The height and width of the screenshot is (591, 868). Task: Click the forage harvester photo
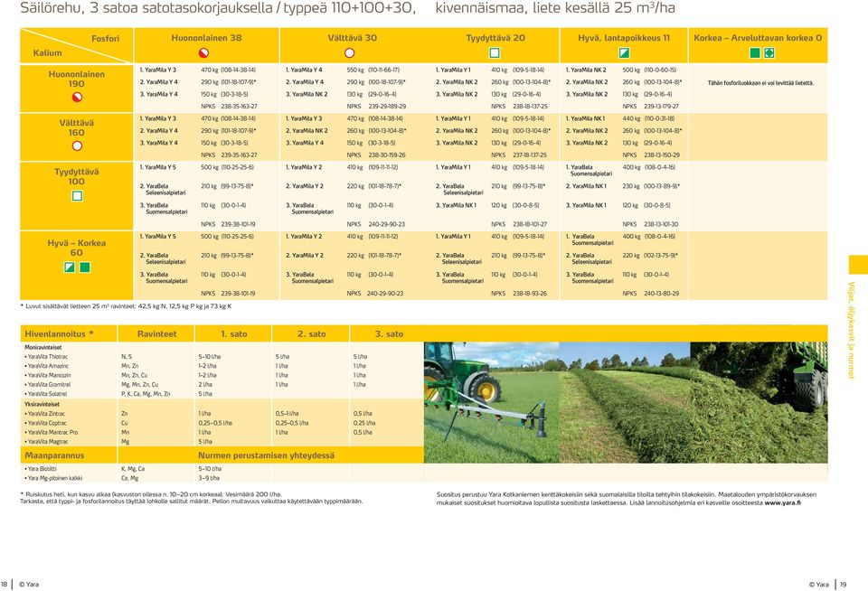pos(759,402)
